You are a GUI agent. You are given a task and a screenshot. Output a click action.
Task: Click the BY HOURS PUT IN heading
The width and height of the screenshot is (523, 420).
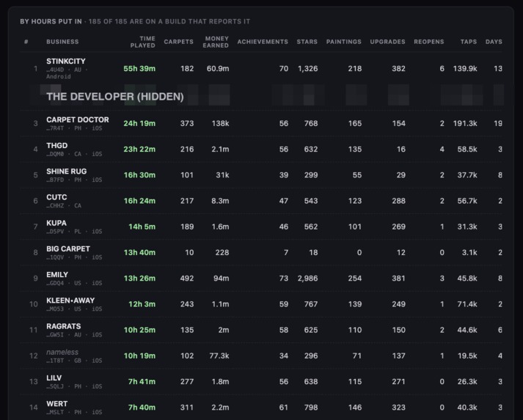click(51, 22)
